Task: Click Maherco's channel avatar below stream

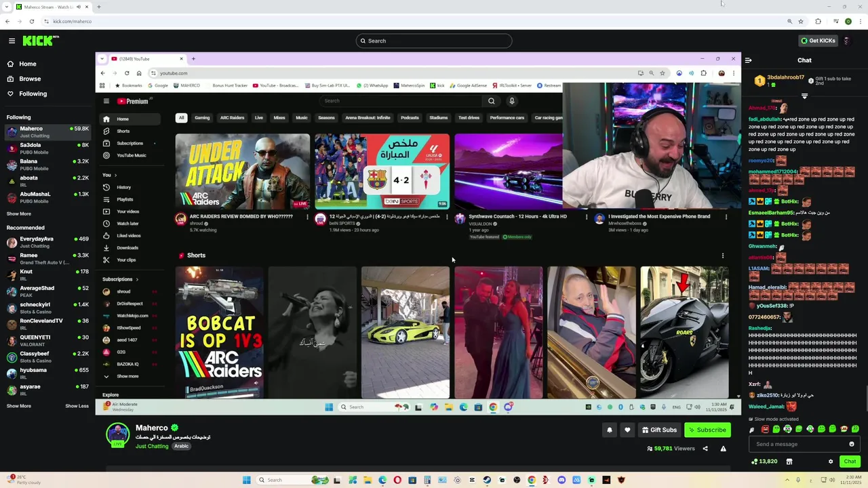Action: [x=117, y=434]
